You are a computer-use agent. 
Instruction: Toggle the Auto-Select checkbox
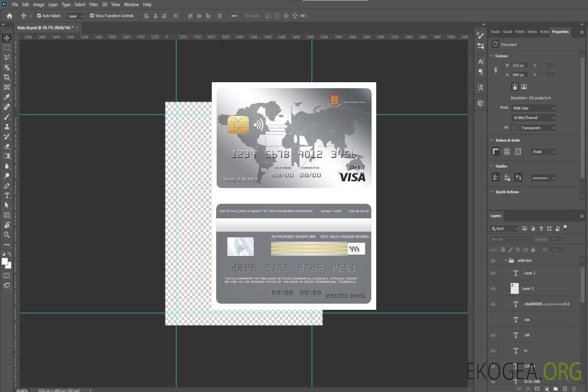[x=39, y=16]
